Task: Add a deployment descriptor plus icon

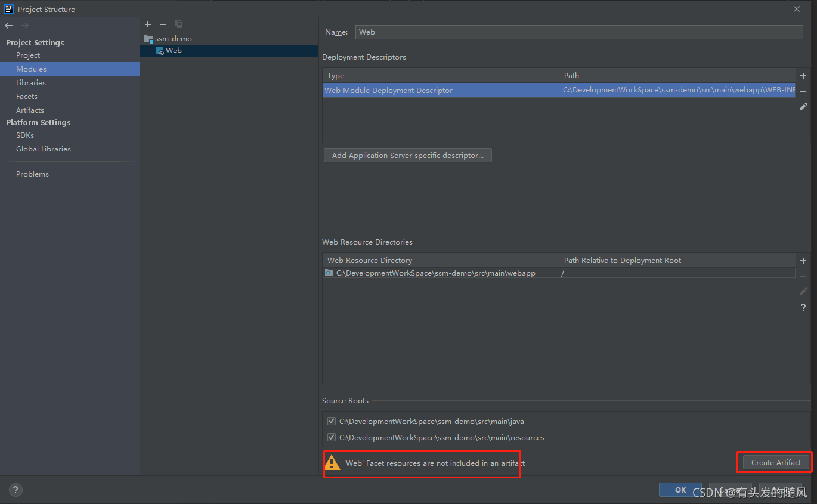Action: [803, 76]
